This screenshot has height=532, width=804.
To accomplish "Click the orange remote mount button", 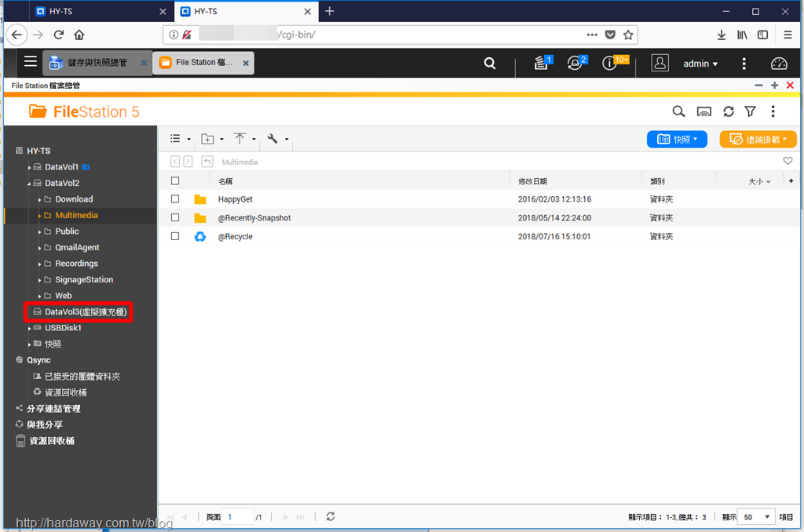I will coord(758,140).
